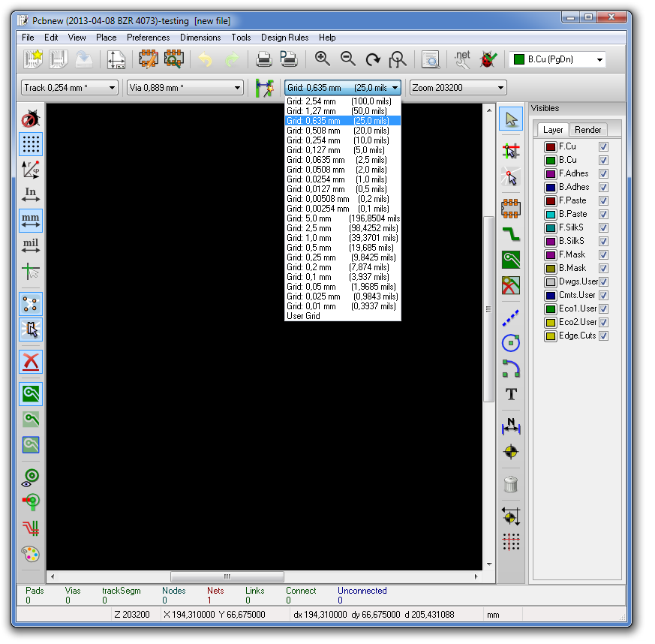Toggle the B.SilkS layer visibility checkbox
This screenshot has width=655, height=644.
[x=603, y=242]
